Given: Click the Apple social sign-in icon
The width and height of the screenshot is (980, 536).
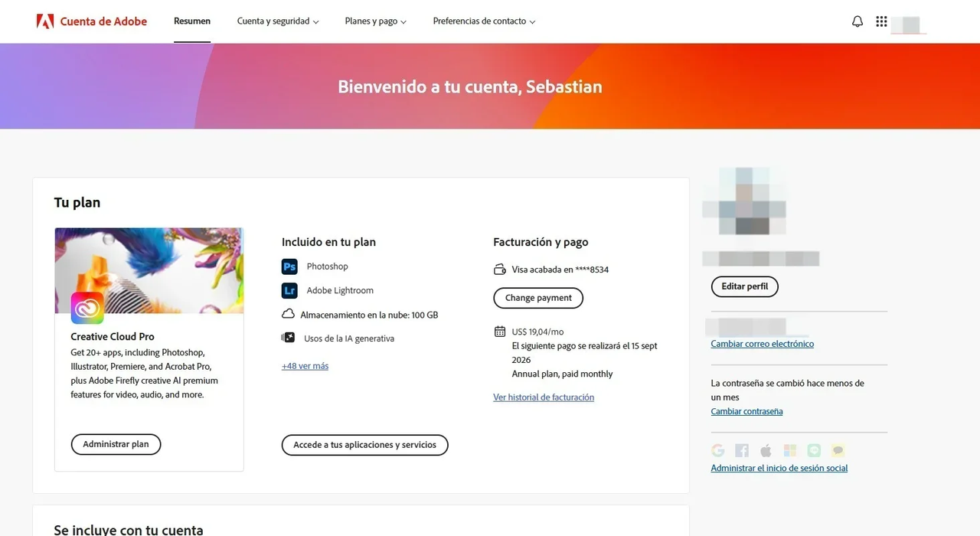Looking at the screenshot, I should point(766,450).
